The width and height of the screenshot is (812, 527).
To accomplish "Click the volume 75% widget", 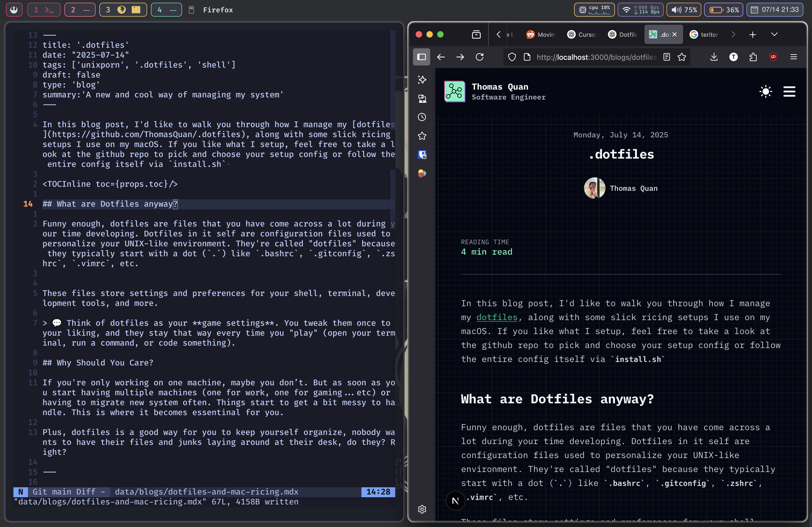I will [x=684, y=10].
